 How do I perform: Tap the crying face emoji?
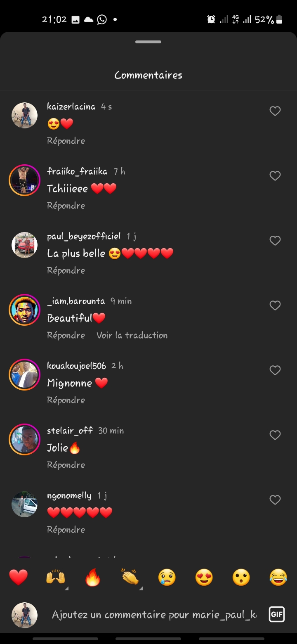pyautogui.click(x=167, y=577)
